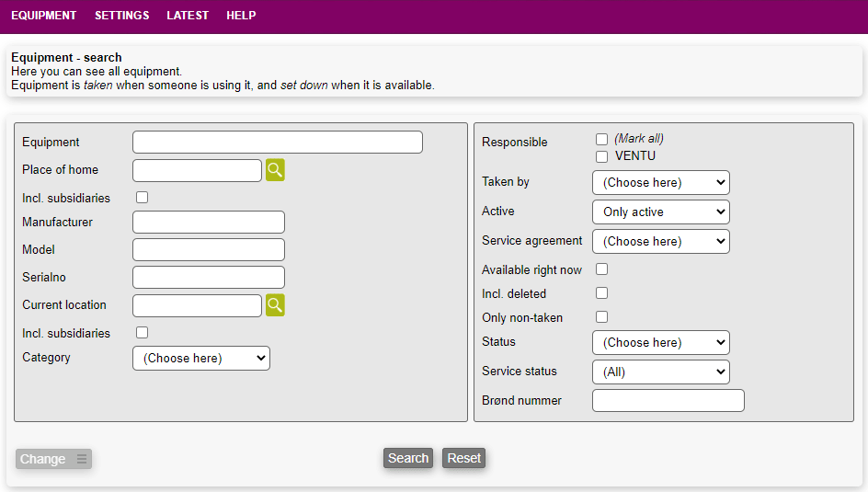Go to the LATEST menu item
The image size is (868, 492).
tap(188, 16)
